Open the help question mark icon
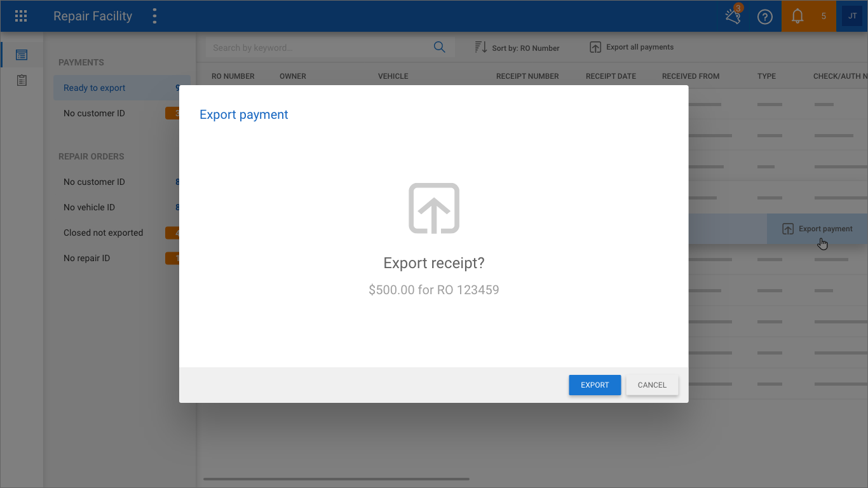The height and width of the screenshot is (488, 868). click(x=764, y=17)
